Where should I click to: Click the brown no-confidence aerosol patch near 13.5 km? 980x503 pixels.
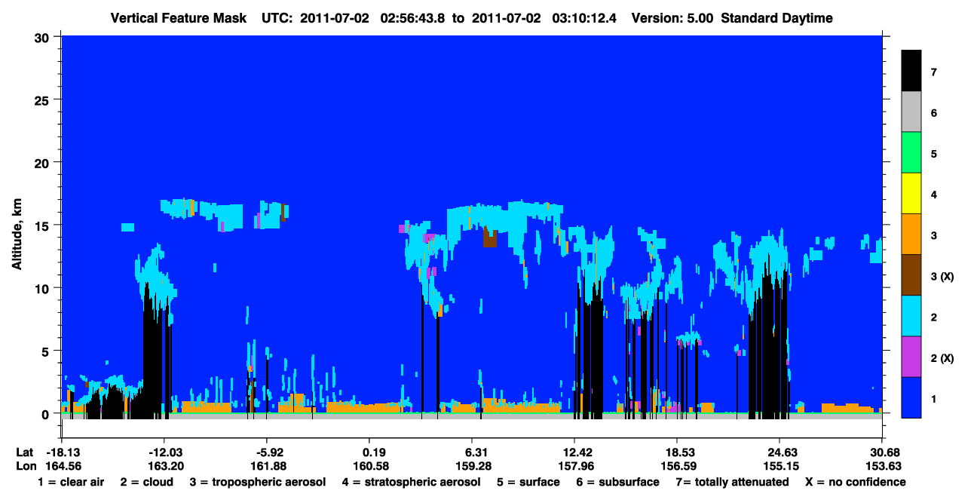490,239
